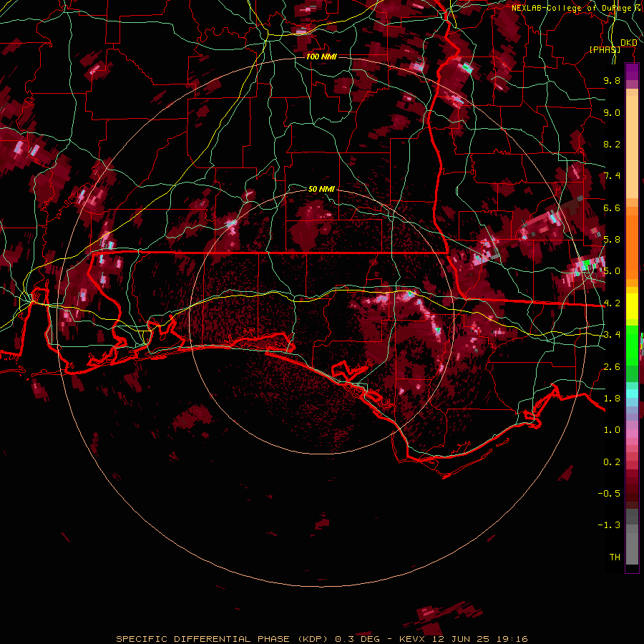Click the -1.3 value on the KDP scale

(609, 525)
